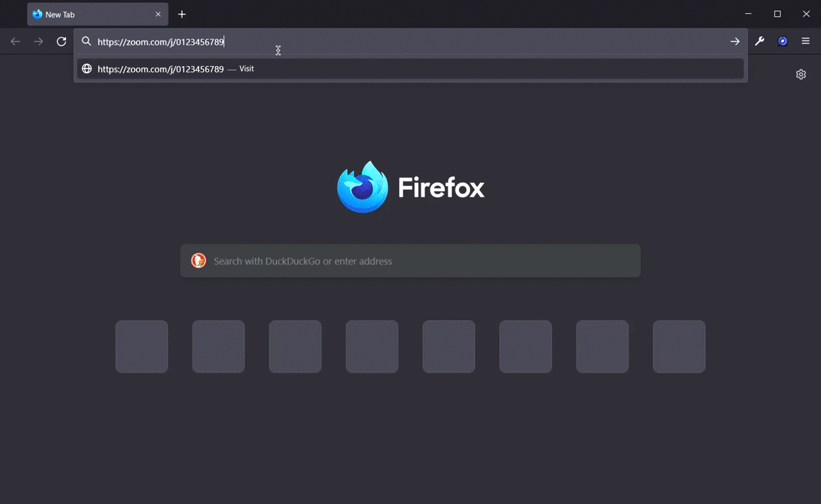The image size is (821, 504).
Task: Click the DuckDuckGo logo icon
Action: pyautogui.click(x=198, y=260)
